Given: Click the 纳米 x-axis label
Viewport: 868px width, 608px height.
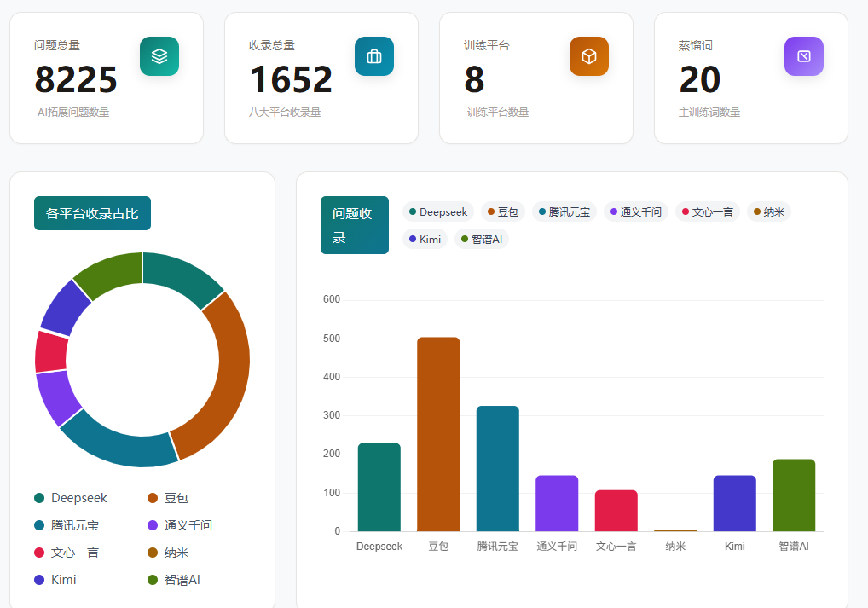Looking at the screenshot, I should tap(675, 547).
